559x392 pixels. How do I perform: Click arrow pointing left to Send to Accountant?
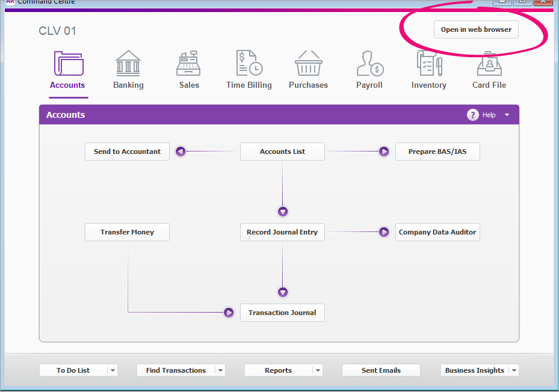pyautogui.click(x=181, y=152)
